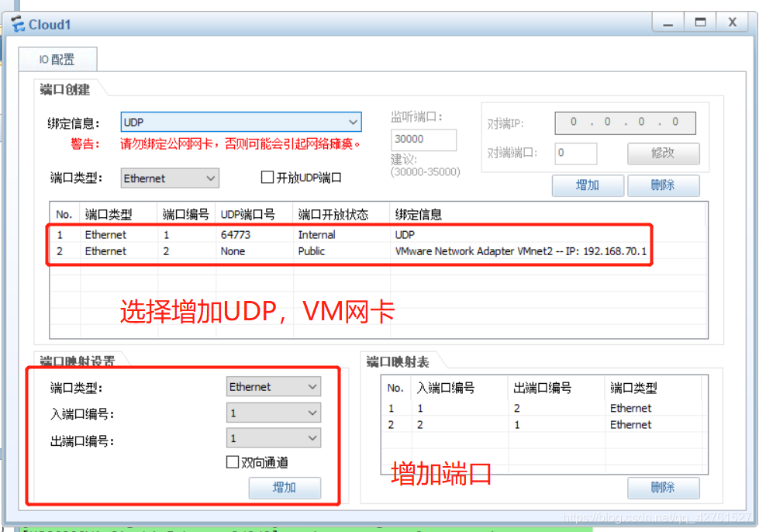Click the 端口开放状态 column header

point(341,214)
